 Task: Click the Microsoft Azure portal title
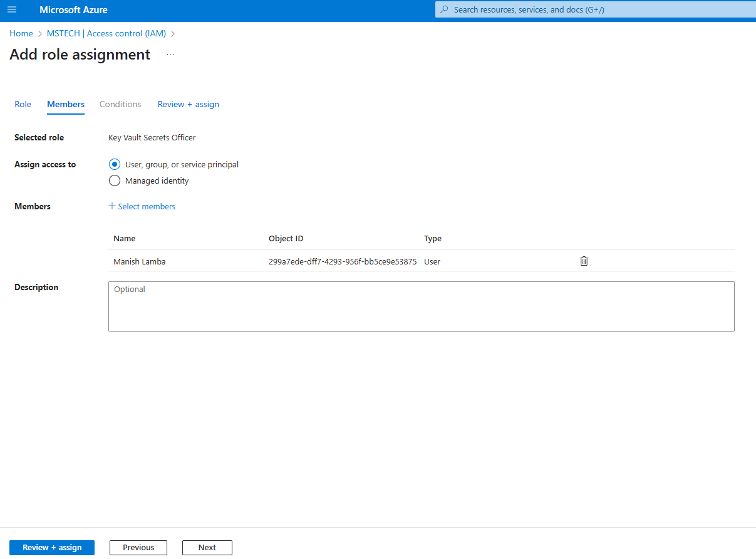tap(73, 10)
